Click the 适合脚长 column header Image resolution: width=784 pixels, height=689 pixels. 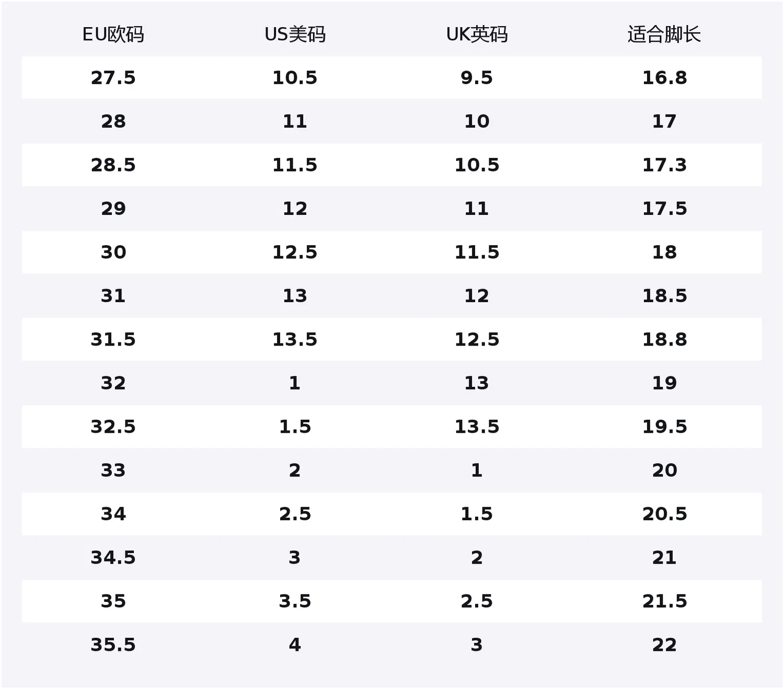664,35
